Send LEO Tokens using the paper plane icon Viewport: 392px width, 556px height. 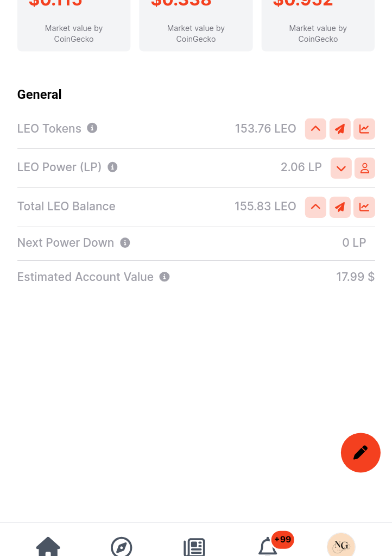(340, 129)
